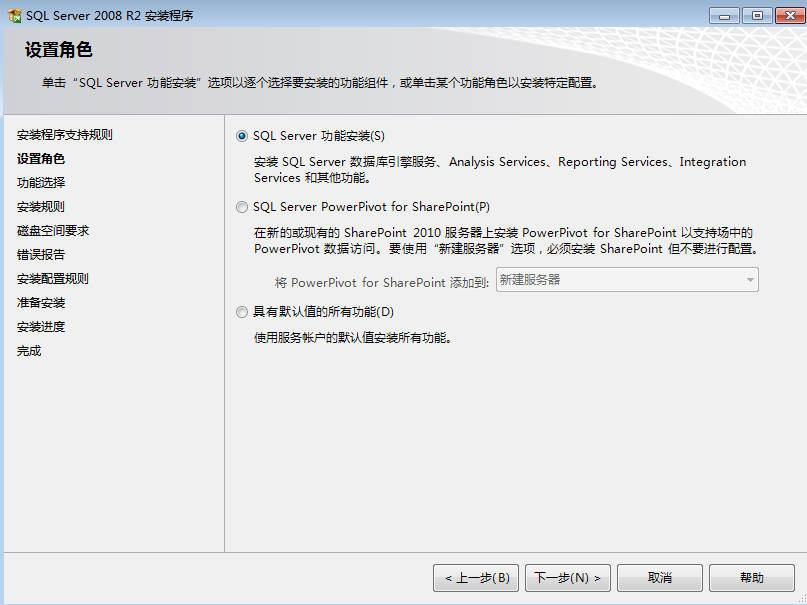Screen dimensions: 807x605
Task: Open the 新建服务器 dropdown list
Action: [627, 279]
